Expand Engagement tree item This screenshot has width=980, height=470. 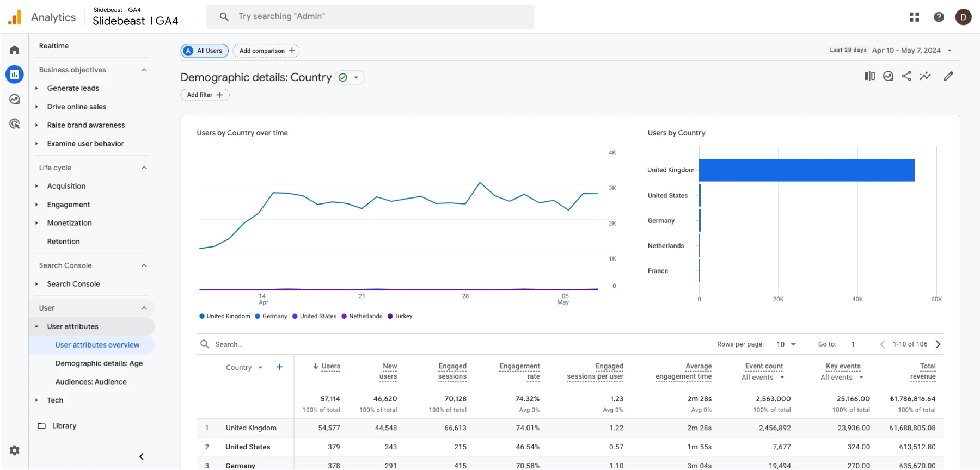pos(36,205)
